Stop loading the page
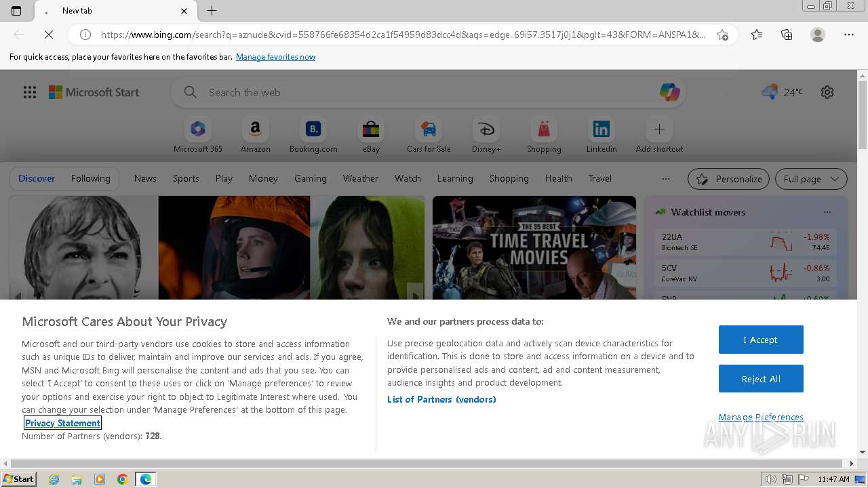 click(x=49, y=35)
